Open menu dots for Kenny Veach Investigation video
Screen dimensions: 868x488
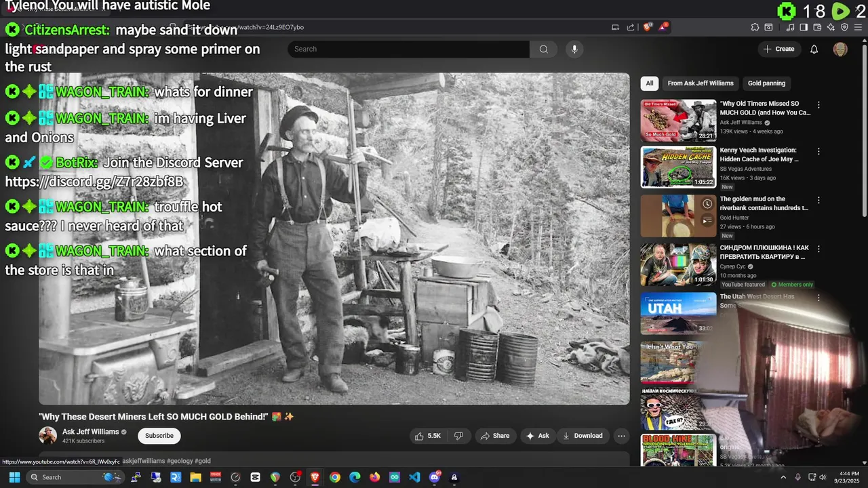[818, 151]
